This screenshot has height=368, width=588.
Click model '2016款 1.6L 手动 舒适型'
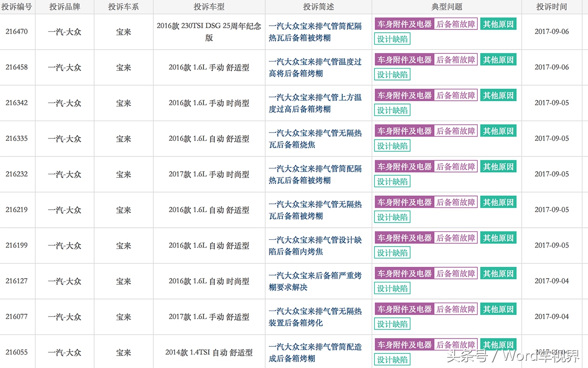coord(209,67)
